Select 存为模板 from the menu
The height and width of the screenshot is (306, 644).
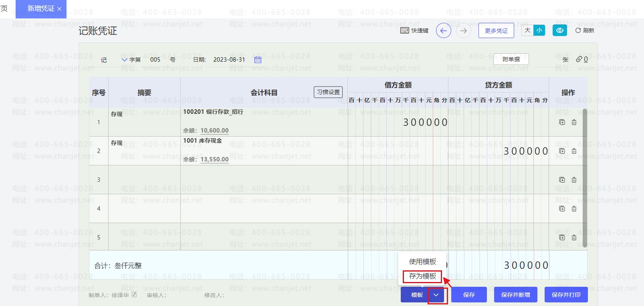[422, 276]
